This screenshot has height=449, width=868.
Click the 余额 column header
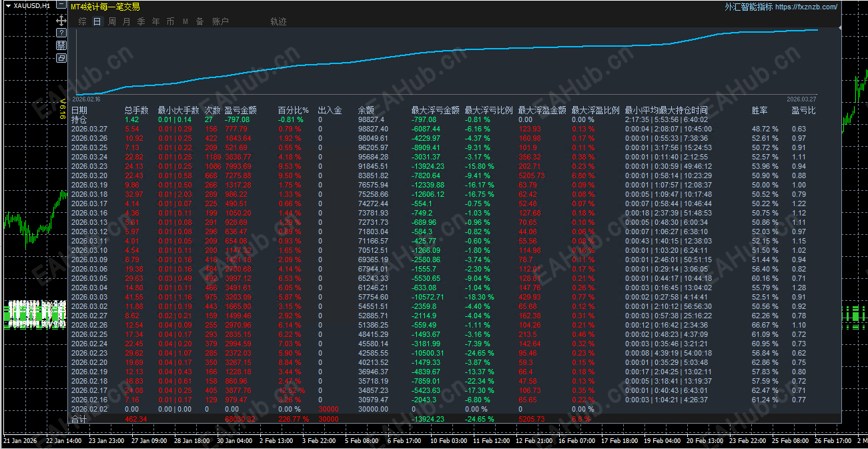point(366,110)
